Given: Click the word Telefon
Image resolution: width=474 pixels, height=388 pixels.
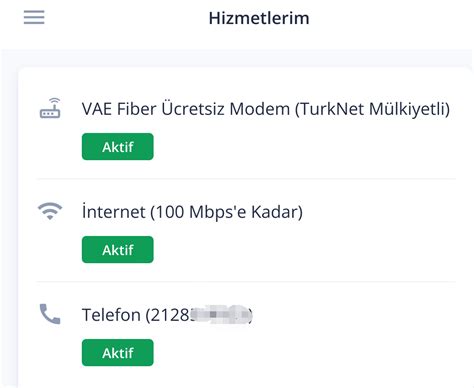Looking at the screenshot, I should click(x=111, y=315).
